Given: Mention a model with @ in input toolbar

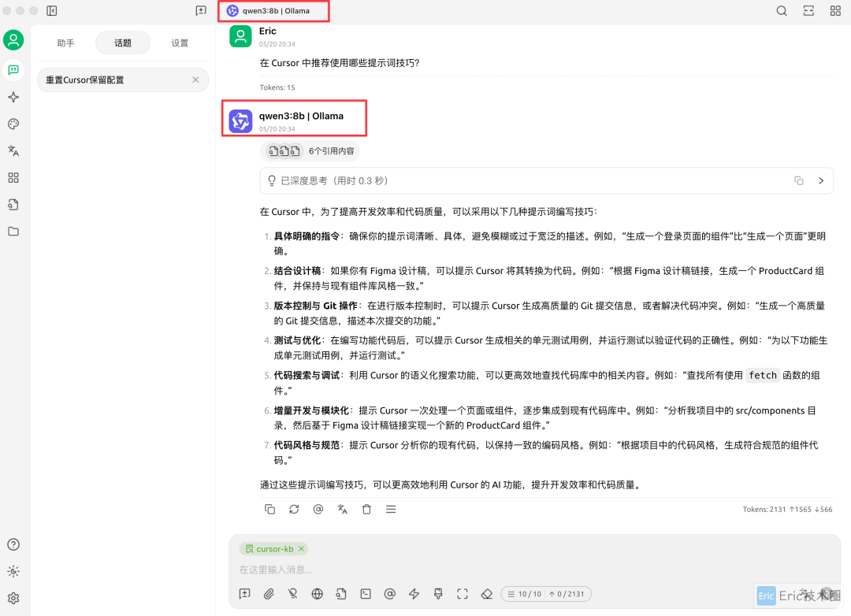Looking at the screenshot, I should [390, 594].
